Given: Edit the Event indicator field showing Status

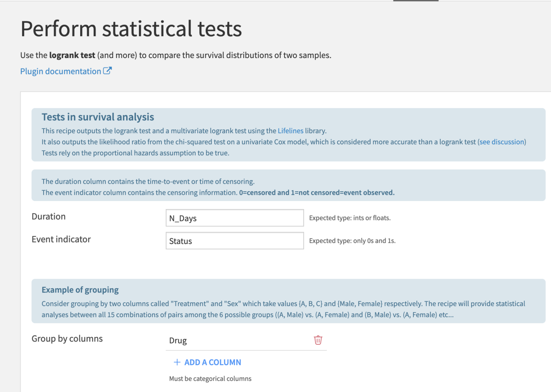Looking at the screenshot, I should point(234,241).
